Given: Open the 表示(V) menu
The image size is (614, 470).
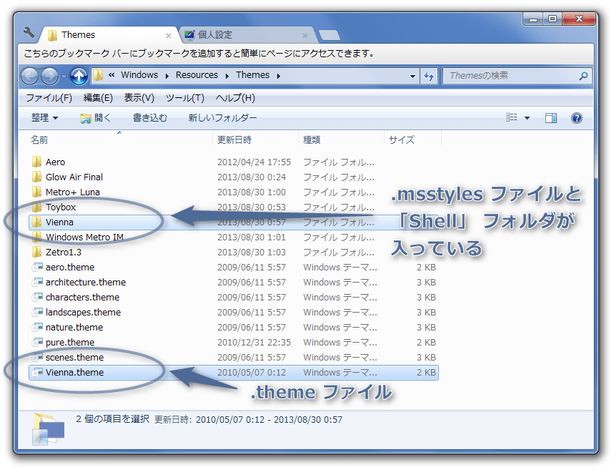Looking at the screenshot, I should click(139, 98).
